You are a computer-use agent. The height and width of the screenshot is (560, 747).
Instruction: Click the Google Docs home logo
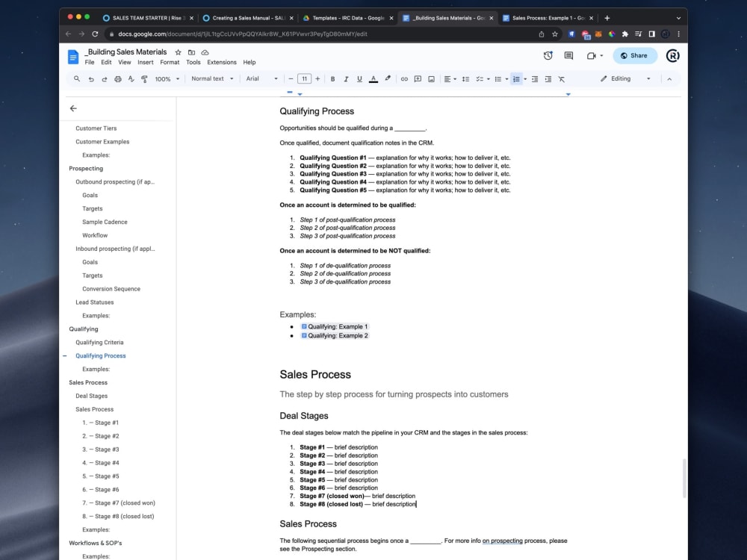tap(73, 57)
